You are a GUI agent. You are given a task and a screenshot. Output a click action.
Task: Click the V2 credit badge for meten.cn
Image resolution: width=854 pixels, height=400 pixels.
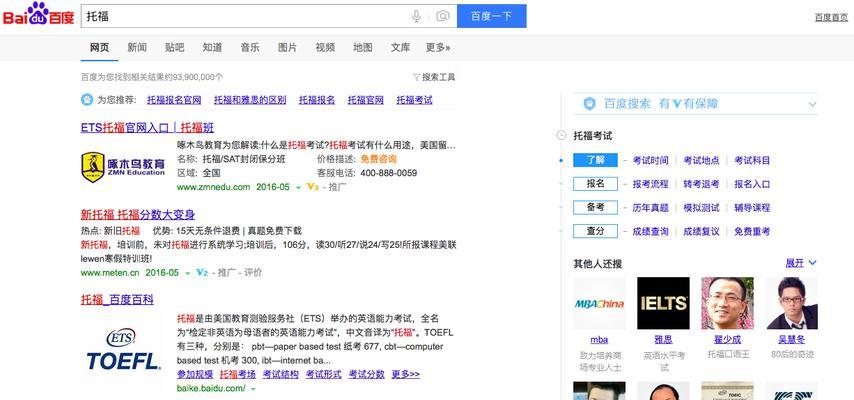(x=202, y=272)
